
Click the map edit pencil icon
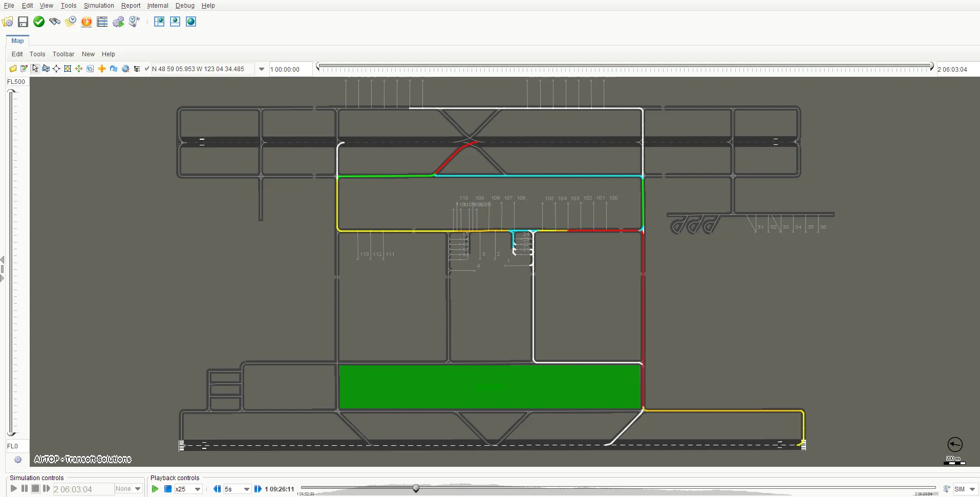coord(24,69)
